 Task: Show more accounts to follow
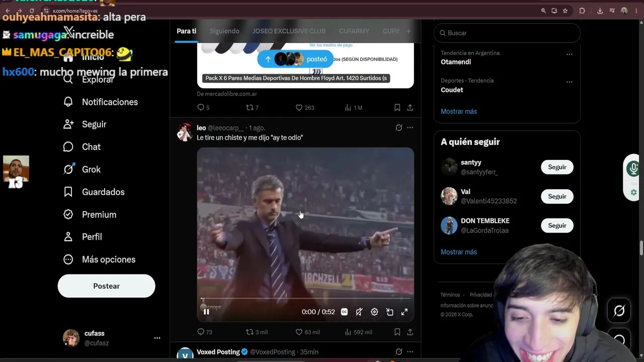tap(459, 252)
